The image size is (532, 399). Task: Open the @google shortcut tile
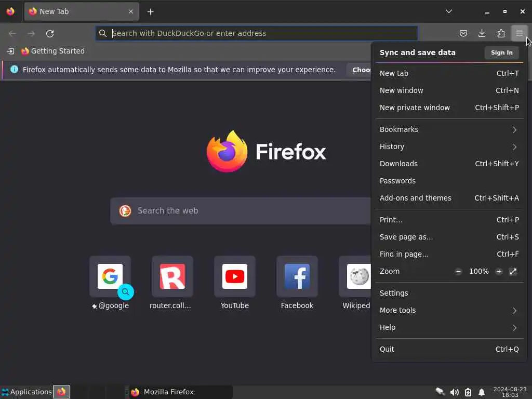coord(110,283)
